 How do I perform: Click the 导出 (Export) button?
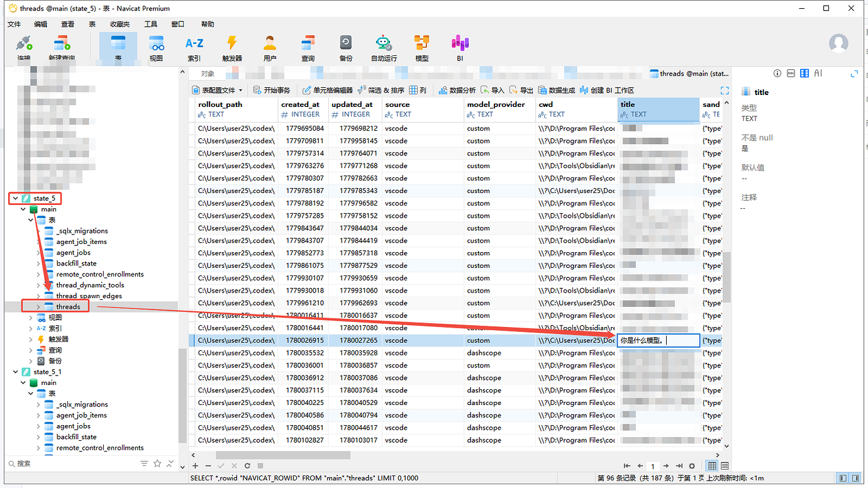(521, 91)
